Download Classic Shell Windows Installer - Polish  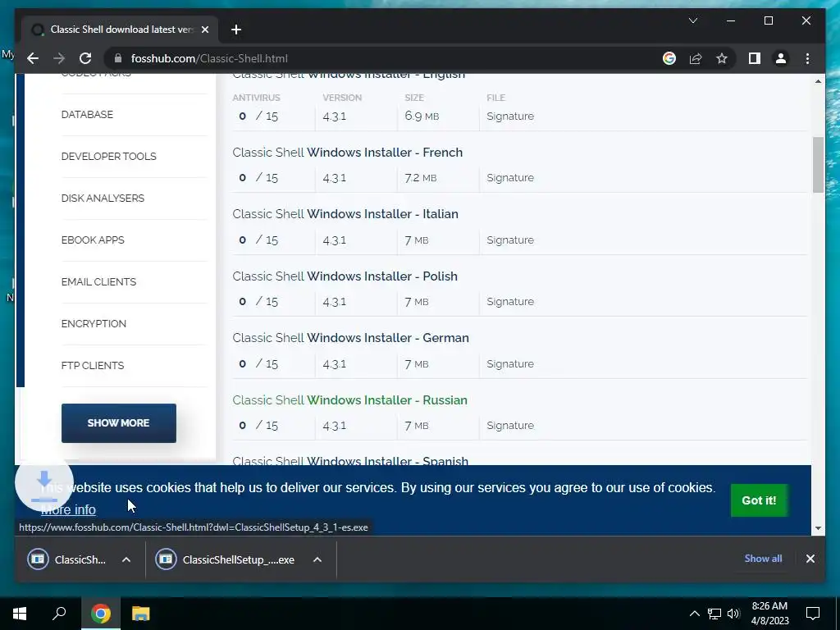345,276
